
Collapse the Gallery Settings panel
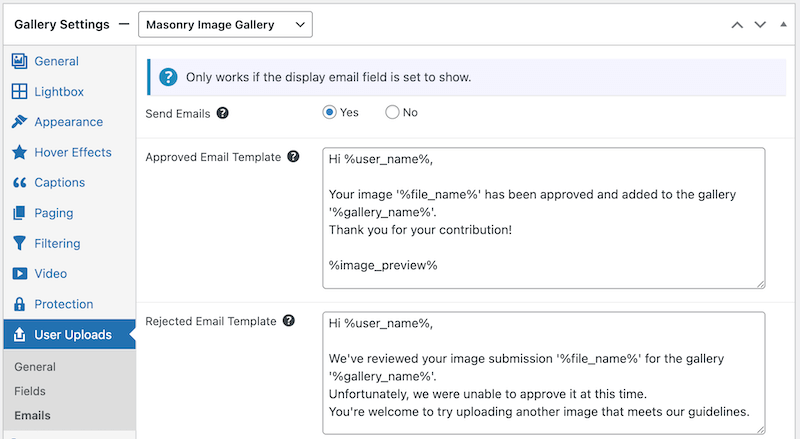pos(783,25)
